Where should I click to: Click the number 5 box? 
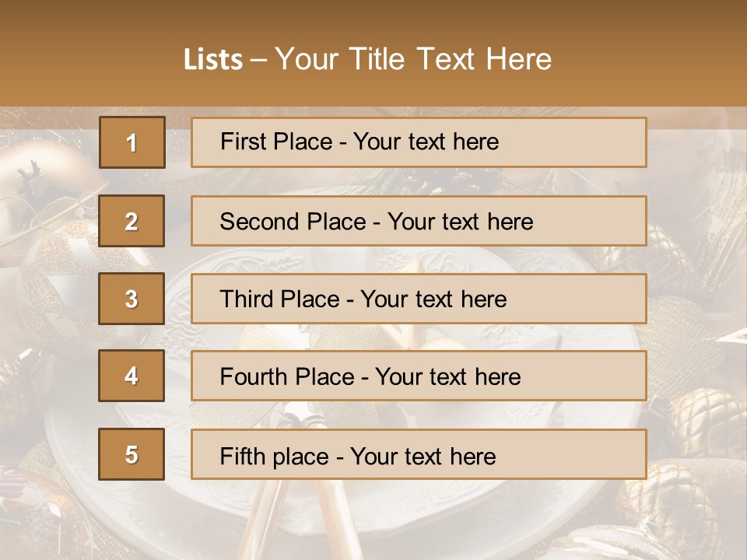click(x=132, y=454)
